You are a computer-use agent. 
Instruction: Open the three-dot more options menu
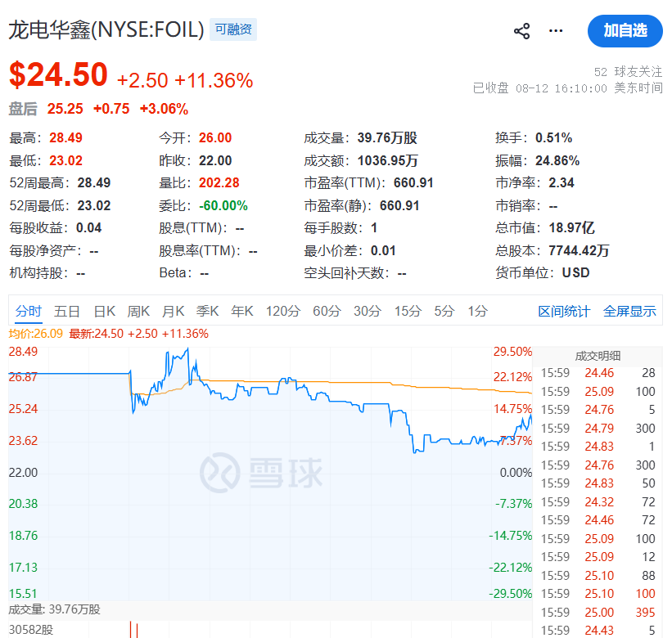point(556,31)
